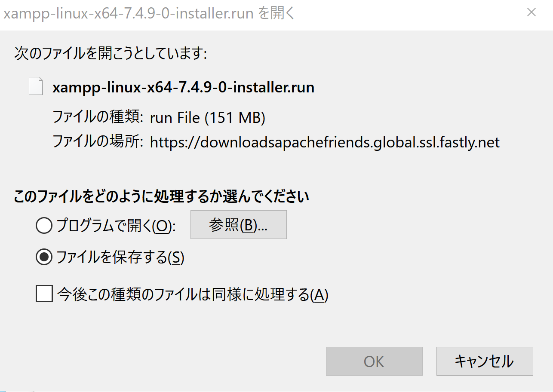Click the bold xampp installer filename text
This screenshot has width=553, height=392.
pos(183,87)
